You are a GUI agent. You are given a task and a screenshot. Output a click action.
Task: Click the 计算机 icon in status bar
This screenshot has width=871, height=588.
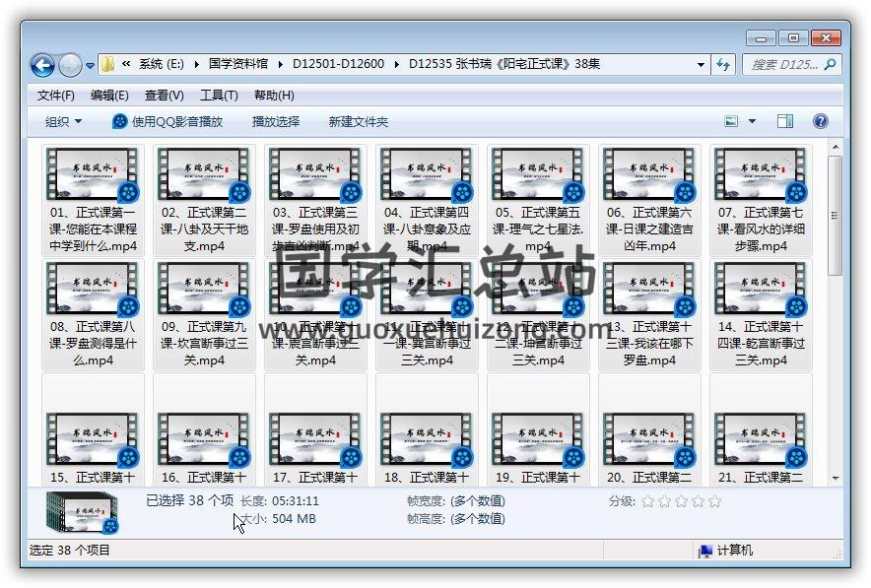[x=705, y=551]
